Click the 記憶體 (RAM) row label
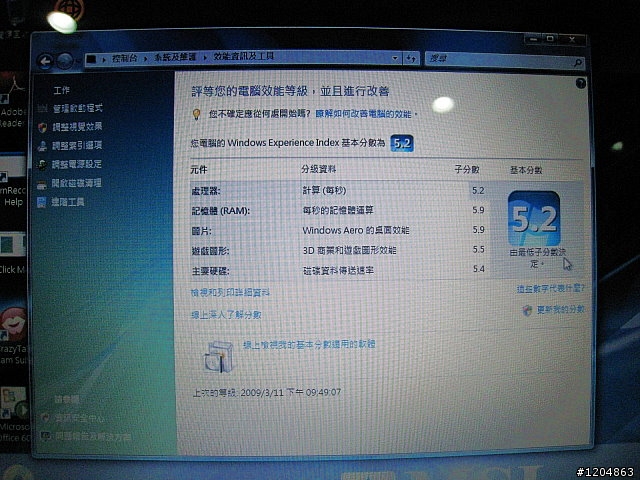 pyautogui.click(x=220, y=211)
